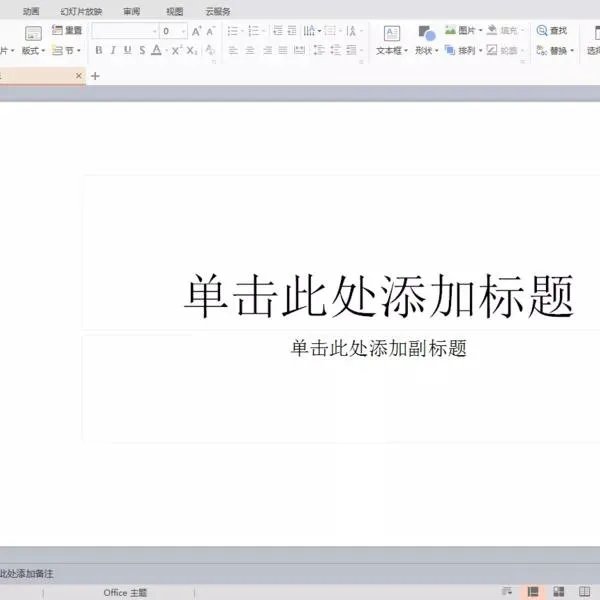The height and width of the screenshot is (600, 600).
Task: Click the shapes (形状) icon
Action: pyautogui.click(x=427, y=33)
